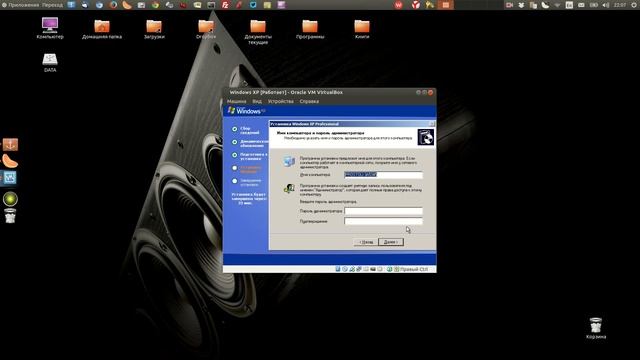Click the VirtualBox window title bar

click(329, 92)
